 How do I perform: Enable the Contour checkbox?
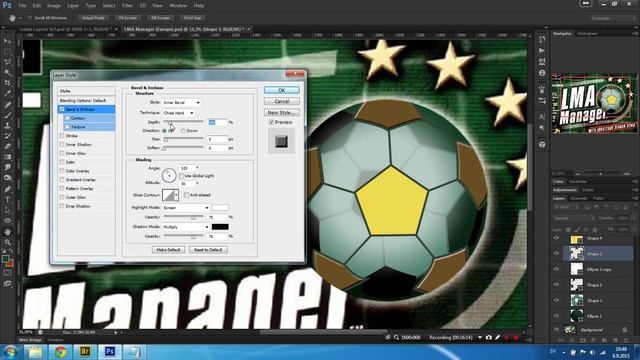(x=67, y=118)
